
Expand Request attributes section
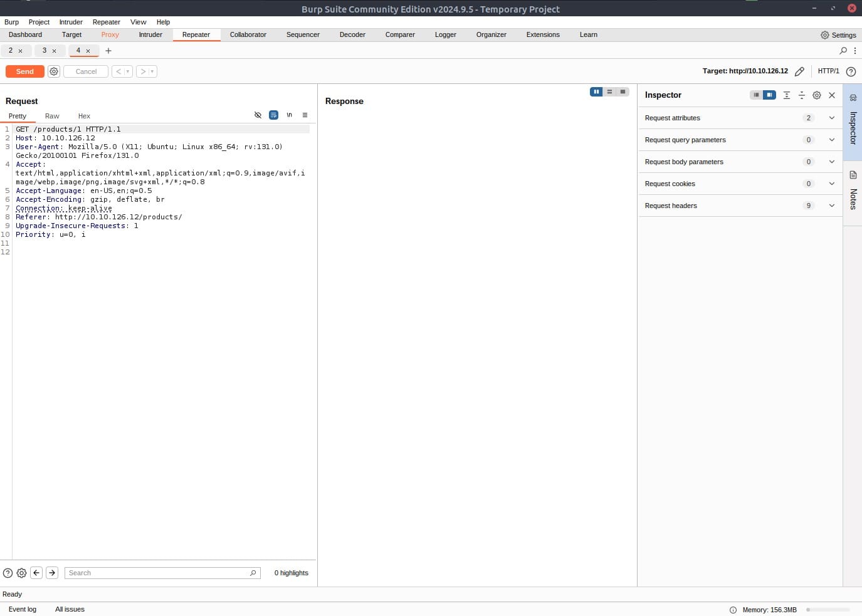point(832,118)
